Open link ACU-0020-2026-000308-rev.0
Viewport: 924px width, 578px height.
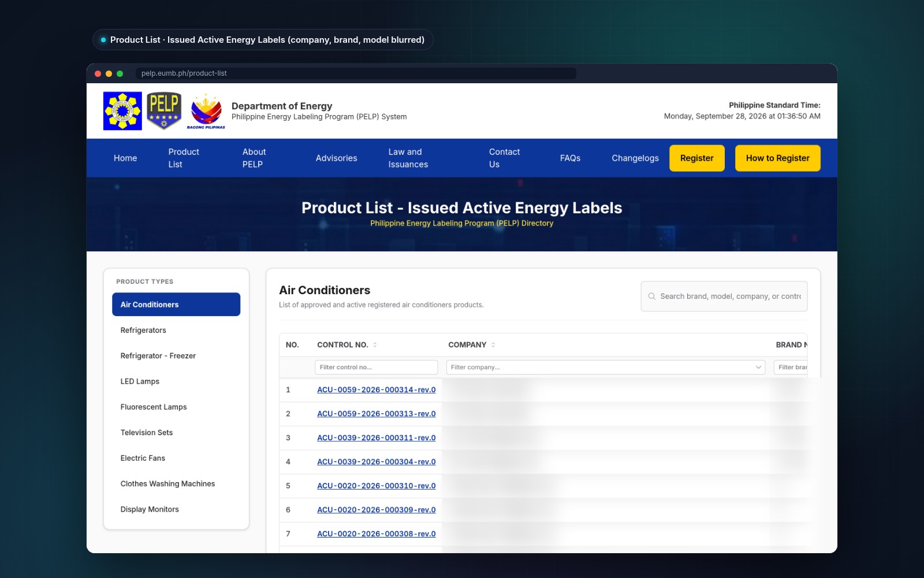(377, 534)
